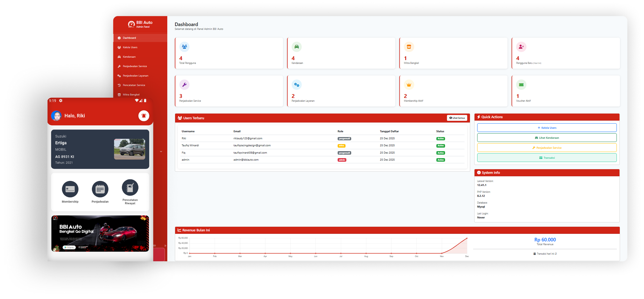The image size is (644, 299).
Task: Click the wrench icon on Penjadwalan Service card
Action: (x=184, y=84)
